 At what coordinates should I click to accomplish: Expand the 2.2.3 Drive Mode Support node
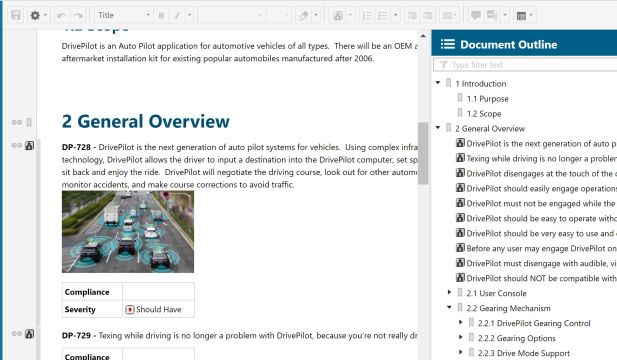point(461,352)
